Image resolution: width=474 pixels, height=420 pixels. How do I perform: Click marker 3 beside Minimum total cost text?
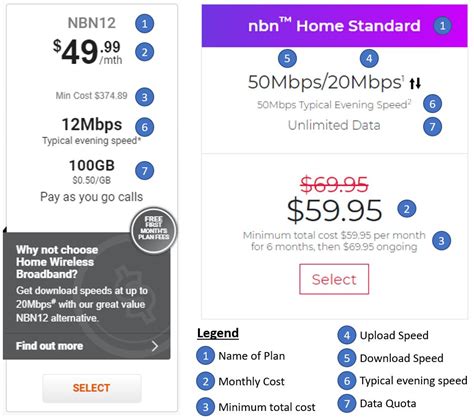(x=441, y=241)
